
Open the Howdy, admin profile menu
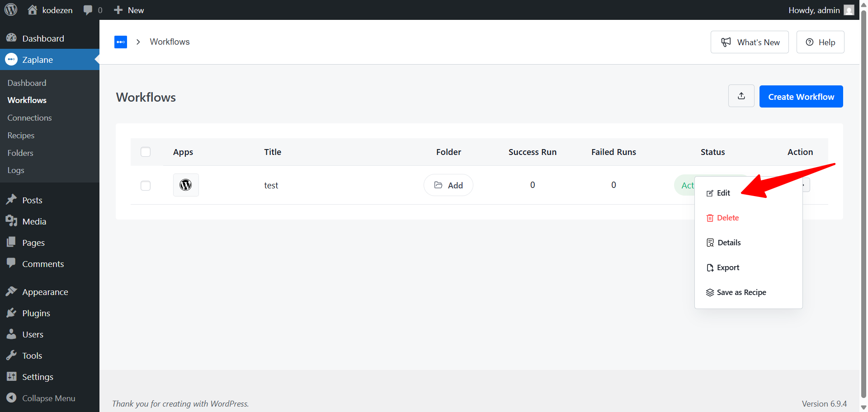point(821,10)
